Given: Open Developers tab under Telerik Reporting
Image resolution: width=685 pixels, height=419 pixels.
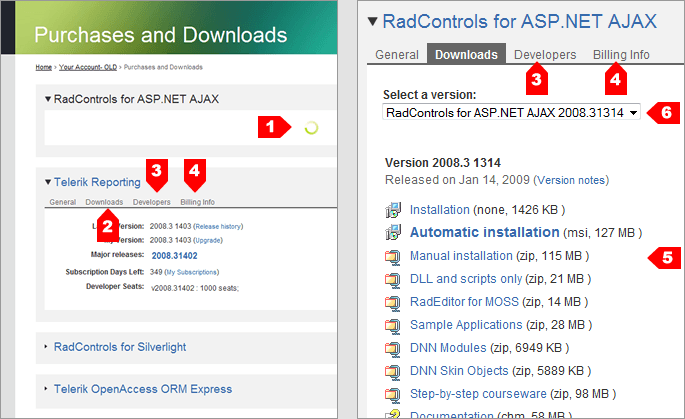Looking at the screenshot, I should pyautogui.click(x=152, y=202).
